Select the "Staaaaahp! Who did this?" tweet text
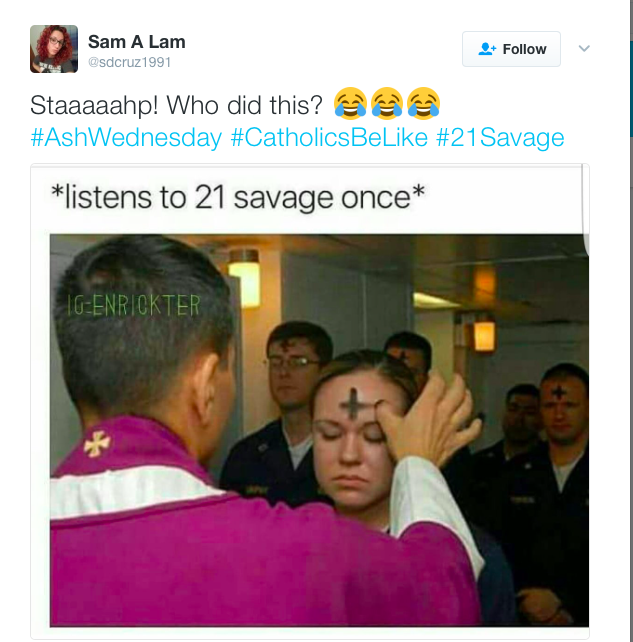633x642 pixels. pos(176,105)
